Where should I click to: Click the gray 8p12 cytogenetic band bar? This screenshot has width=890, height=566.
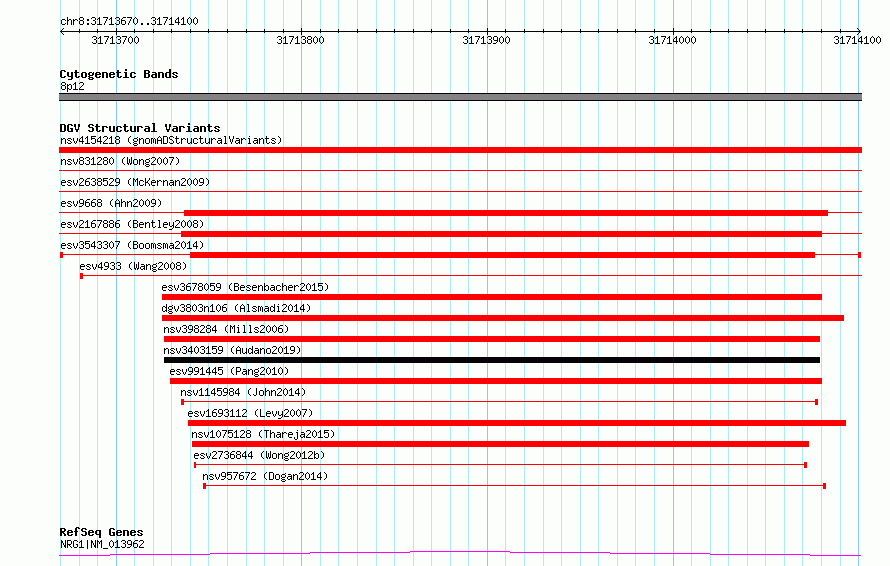pos(460,97)
